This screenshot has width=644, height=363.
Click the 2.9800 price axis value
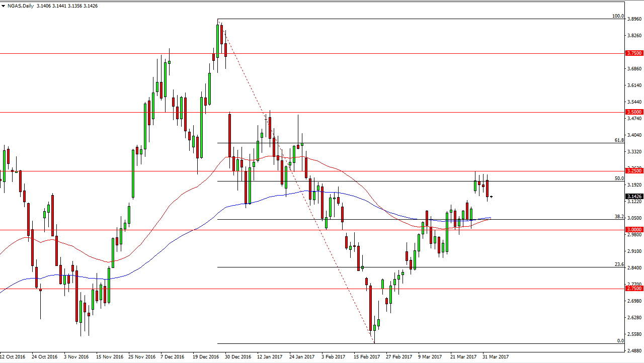(x=634, y=235)
